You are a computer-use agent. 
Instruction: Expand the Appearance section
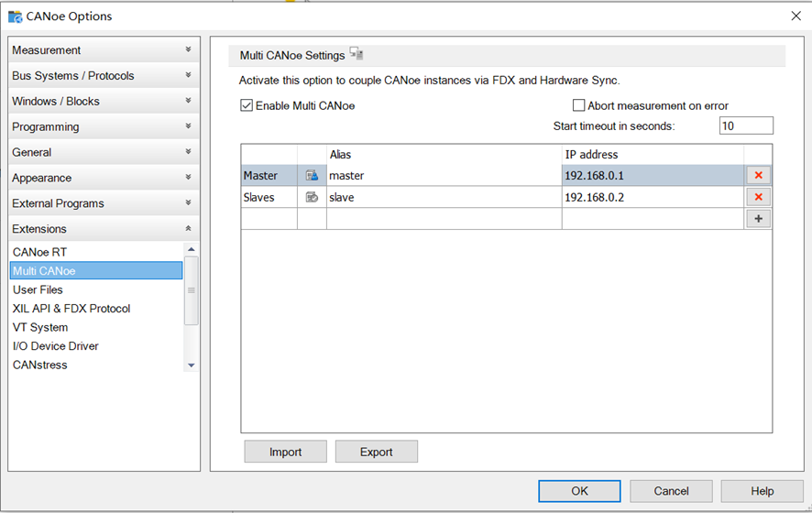coord(104,178)
